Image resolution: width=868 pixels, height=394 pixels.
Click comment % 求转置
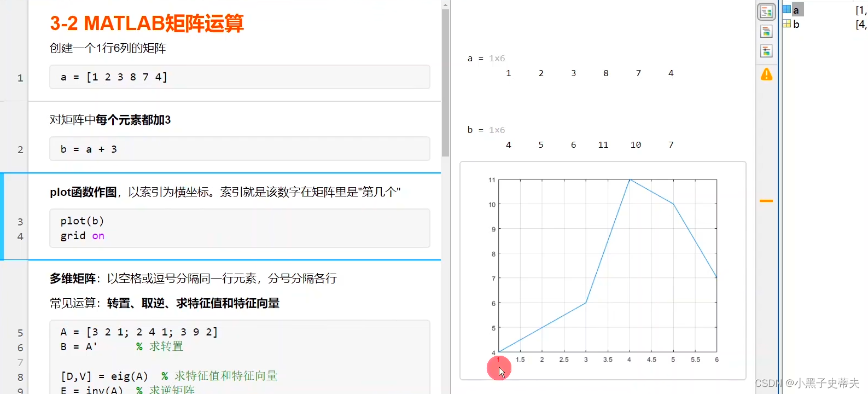coord(160,347)
